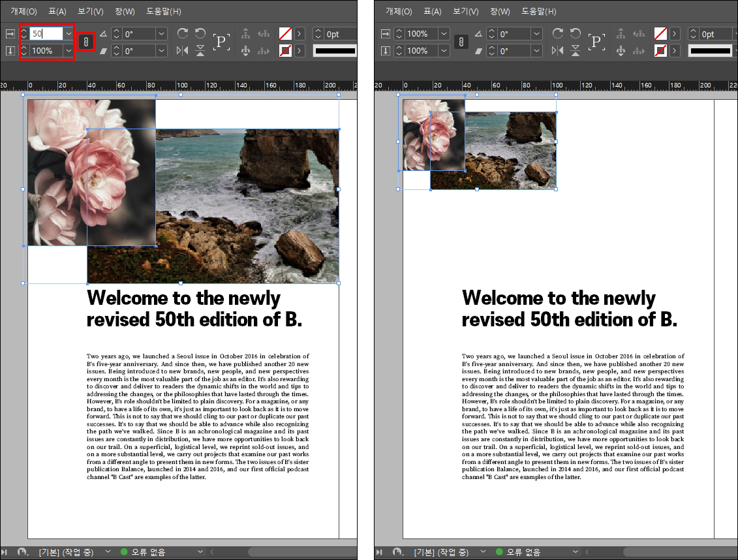Click the P transform preview indicator, right window
This screenshot has height=560, width=738.
(596, 42)
